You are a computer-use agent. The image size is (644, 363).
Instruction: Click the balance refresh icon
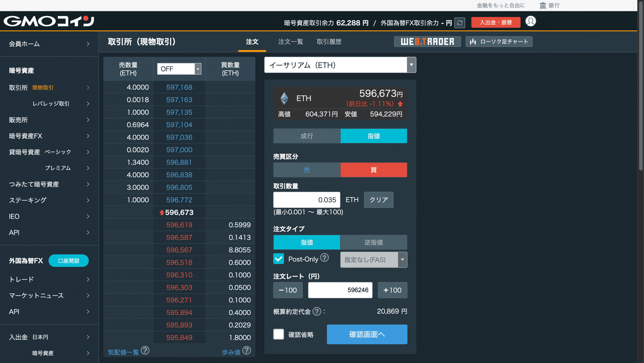(x=459, y=23)
